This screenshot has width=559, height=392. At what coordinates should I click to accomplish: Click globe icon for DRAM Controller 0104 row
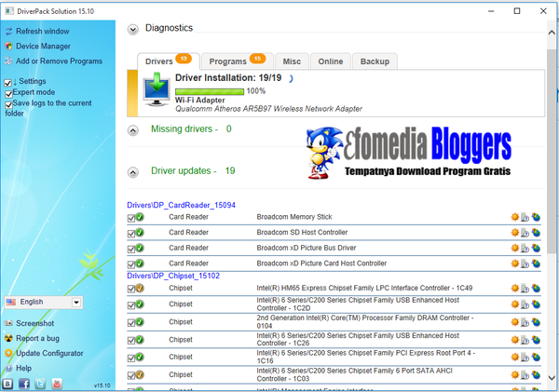(x=536, y=322)
